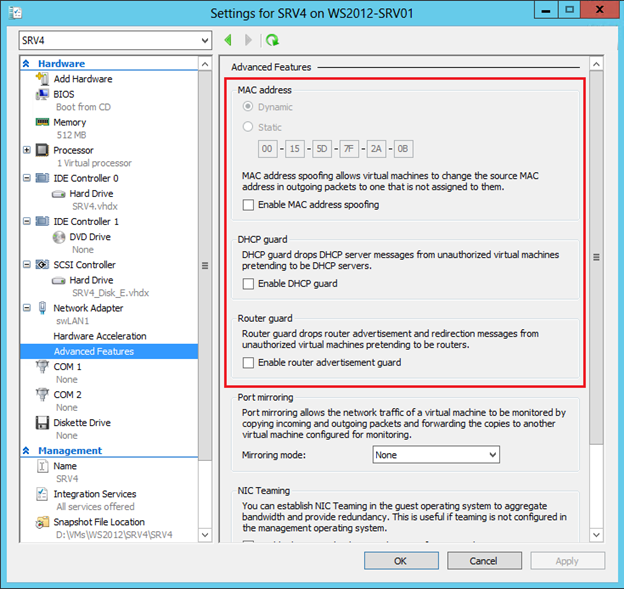This screenshot has height=589, width=624.
Task: Click the IDE Controller 1 icon
Action: [42, 221]
